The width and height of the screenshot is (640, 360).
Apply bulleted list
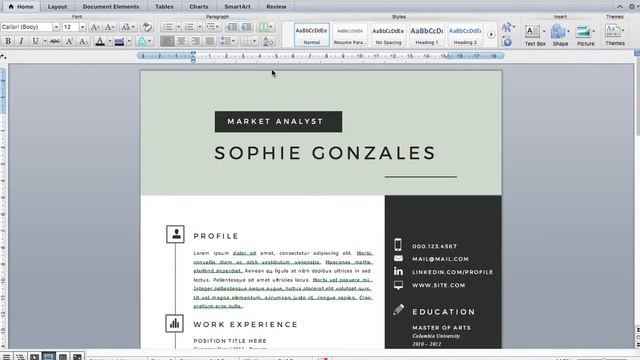(168, 27)
